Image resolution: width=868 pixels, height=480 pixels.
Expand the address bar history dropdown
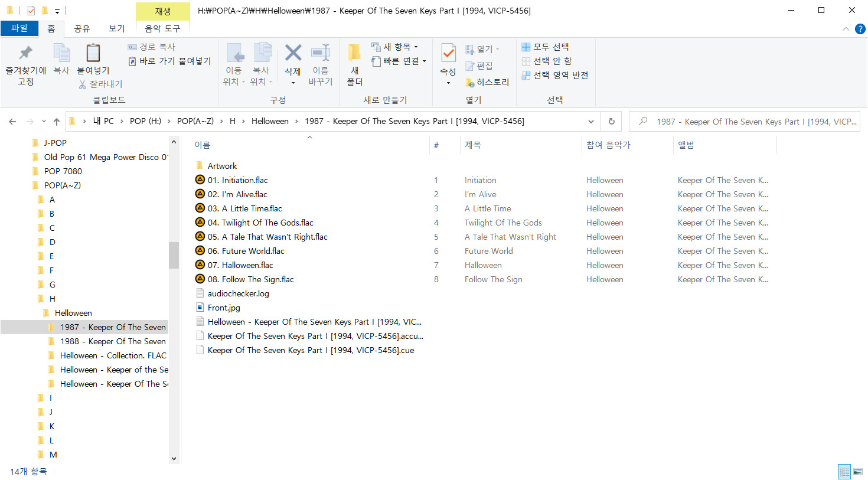click(591, 122)
